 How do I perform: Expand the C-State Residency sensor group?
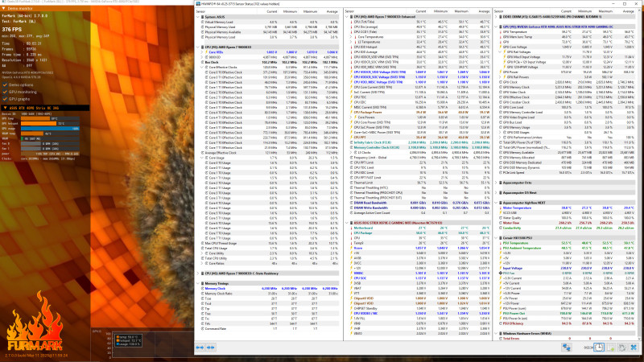pyautogui.click(x=198, y=274)
